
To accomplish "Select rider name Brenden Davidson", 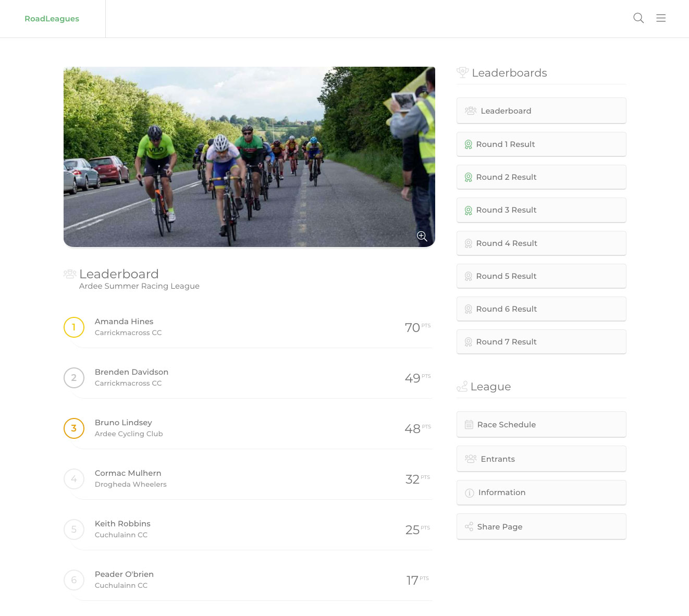I will (x=131, y=372).
